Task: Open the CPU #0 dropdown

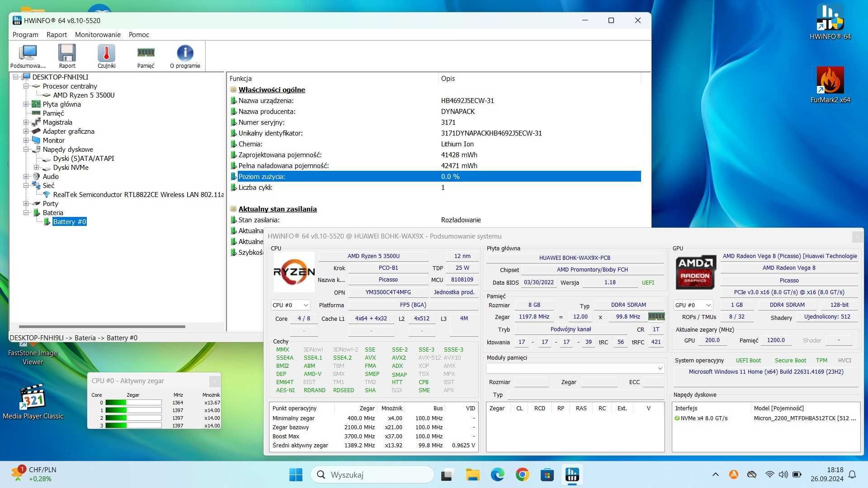Action: [290, 305]
